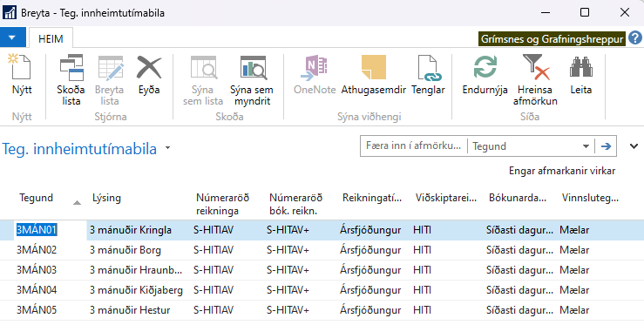This screenshot has width=644, height=325.
Task: Open Tenglar links
Action: click(x=428, y=75)
